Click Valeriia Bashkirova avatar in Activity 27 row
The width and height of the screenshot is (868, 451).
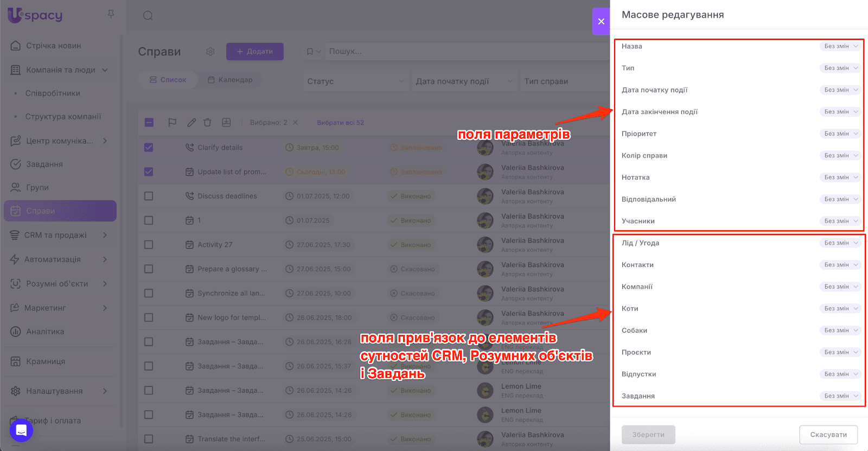pyautogui.click(x=485, y=245)
